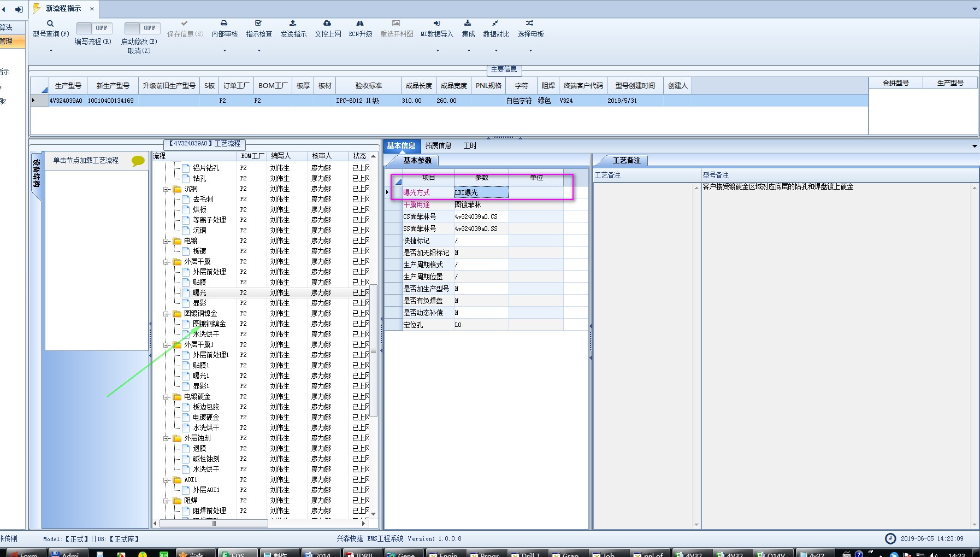Click the back arrow at top left
Screen dimensions: 980x557
4,9
